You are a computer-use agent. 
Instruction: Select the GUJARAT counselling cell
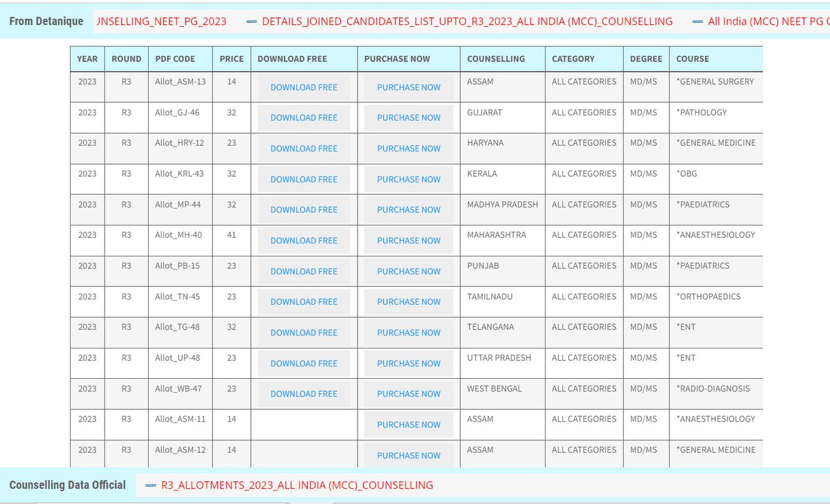click(x=503, y=118)
